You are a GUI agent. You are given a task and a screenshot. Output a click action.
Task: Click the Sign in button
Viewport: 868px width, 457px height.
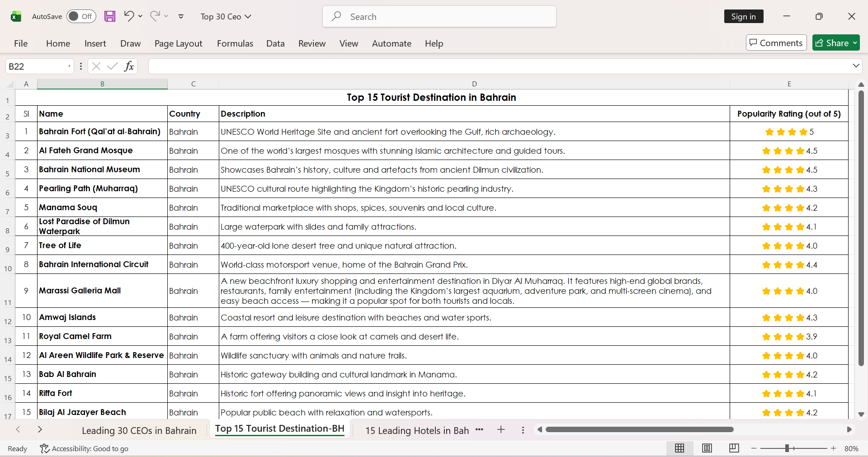coord(744,16)
